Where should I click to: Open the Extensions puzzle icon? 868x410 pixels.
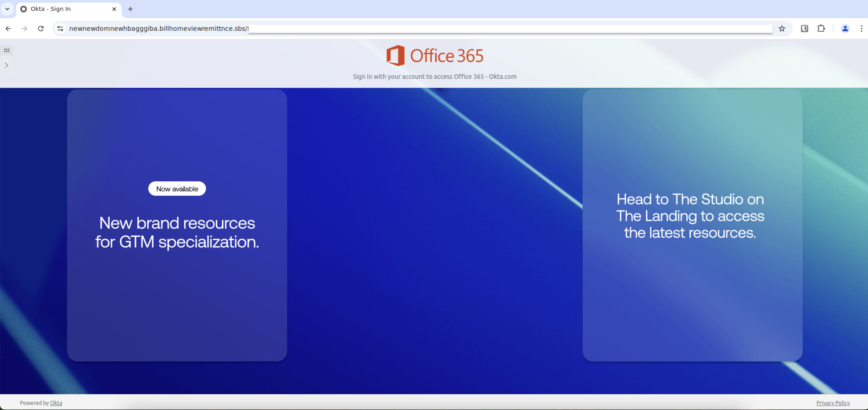821,29
